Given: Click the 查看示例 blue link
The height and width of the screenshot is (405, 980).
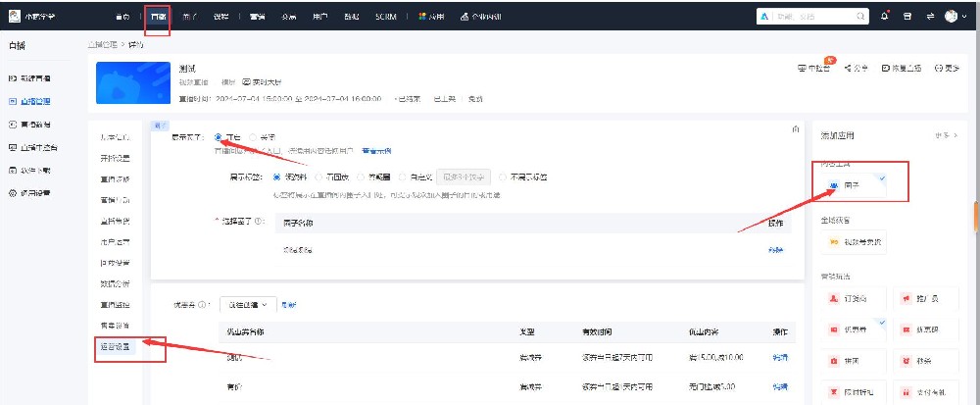Looking at the screenshot, I should click(377, 151).
